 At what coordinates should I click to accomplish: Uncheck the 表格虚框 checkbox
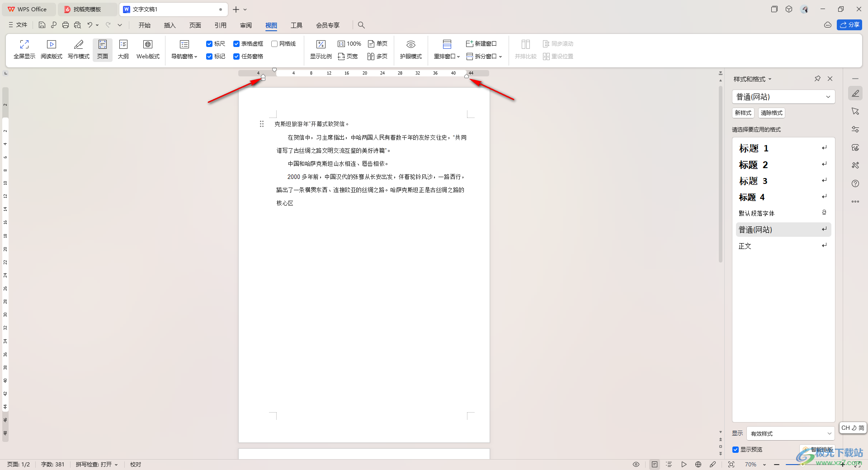tap(236, 44)
